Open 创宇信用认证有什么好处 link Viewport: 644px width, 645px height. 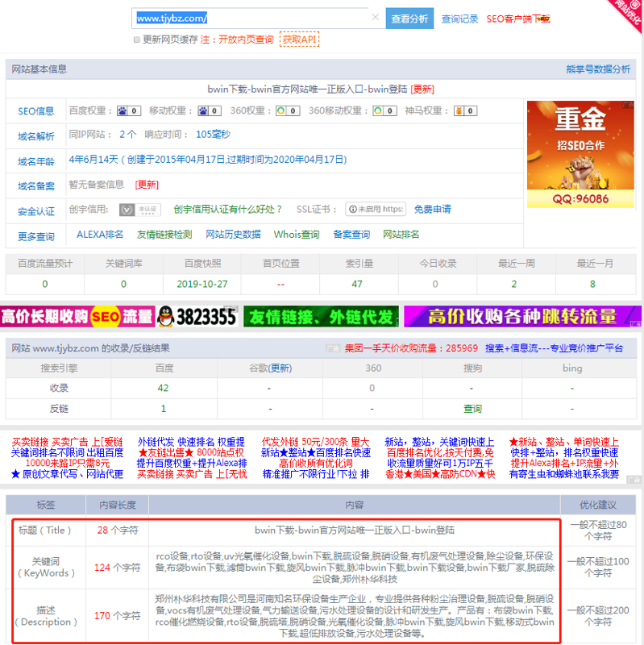(x=228, y=210)
